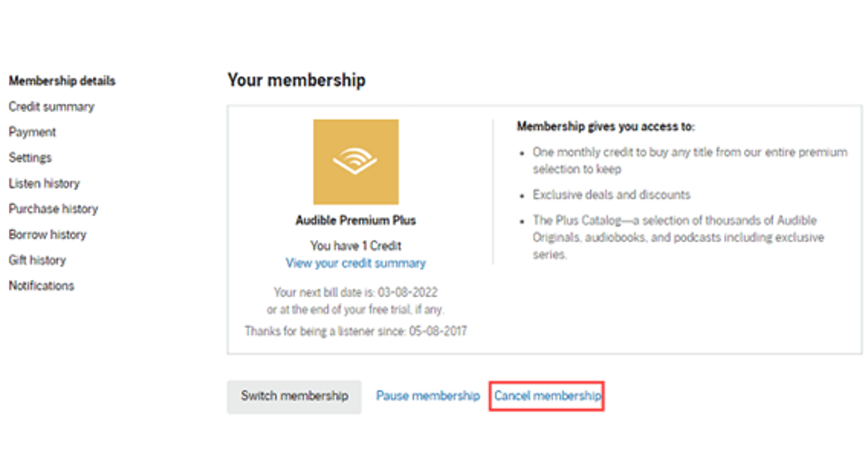Click View your credit summary link

pyautogui.click(x=355, y=263)
